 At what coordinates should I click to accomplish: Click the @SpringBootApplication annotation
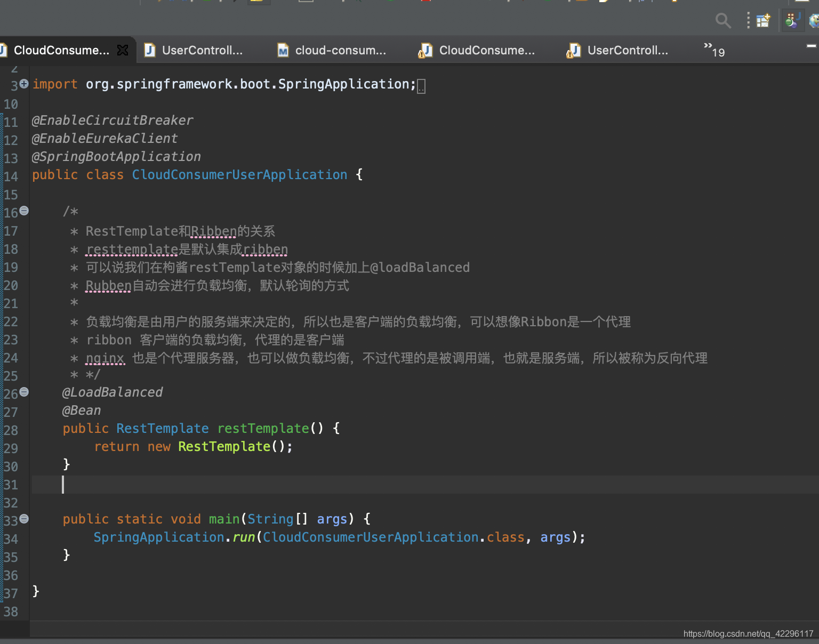click(x=116, y=157)
